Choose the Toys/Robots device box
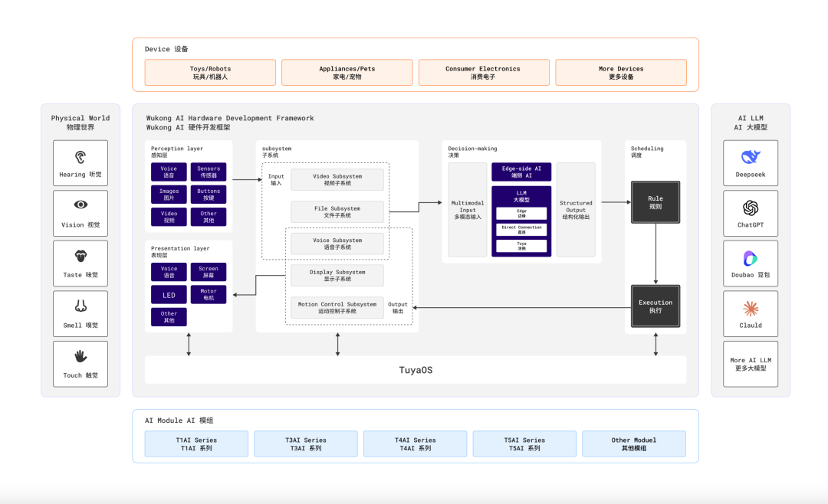Screen dimensions: 828x504 (x=210, y=72)
